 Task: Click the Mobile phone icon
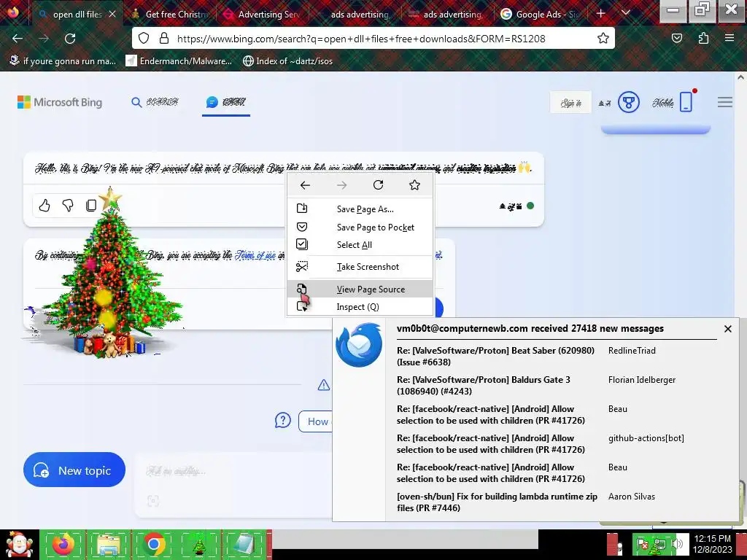[686, 102]
